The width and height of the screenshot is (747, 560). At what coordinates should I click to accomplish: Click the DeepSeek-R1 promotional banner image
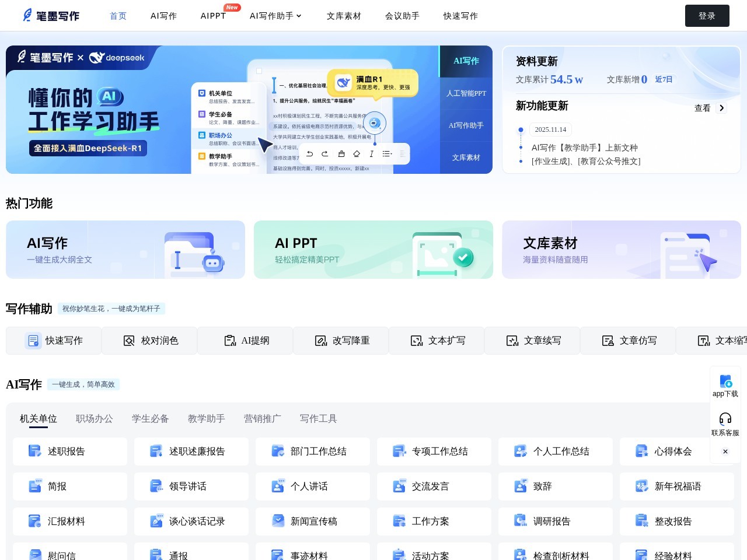[x=222, y=110]
